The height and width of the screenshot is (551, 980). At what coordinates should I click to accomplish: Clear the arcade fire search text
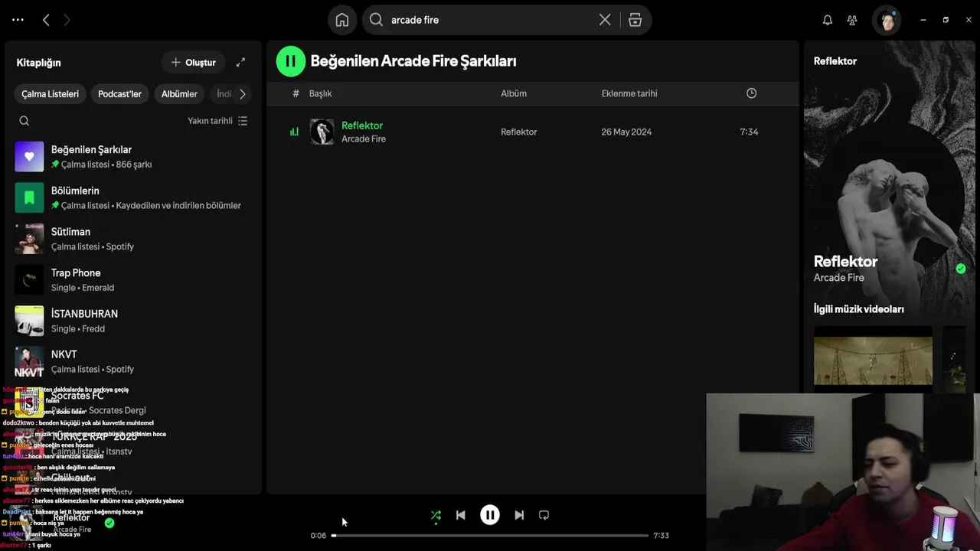605,20
